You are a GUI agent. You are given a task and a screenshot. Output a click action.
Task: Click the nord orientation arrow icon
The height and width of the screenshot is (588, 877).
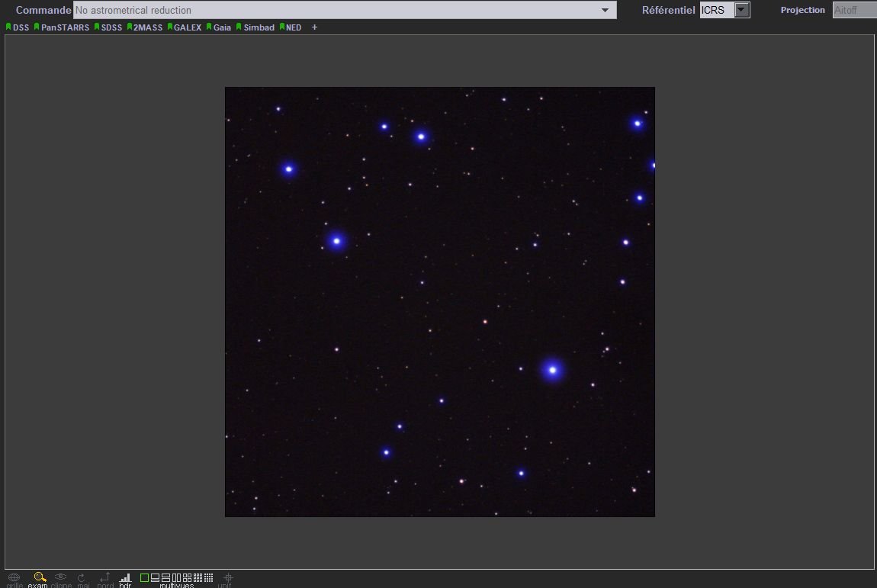[104, 577]
